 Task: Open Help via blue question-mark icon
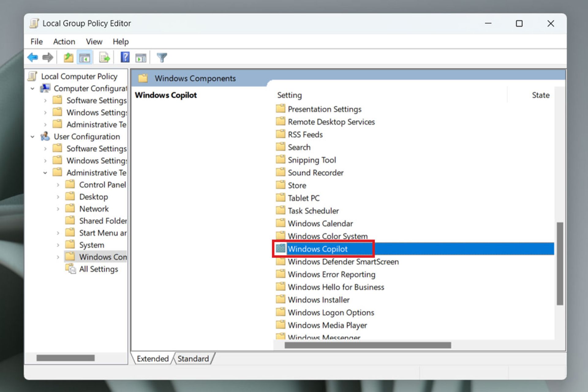pos(125,57)
